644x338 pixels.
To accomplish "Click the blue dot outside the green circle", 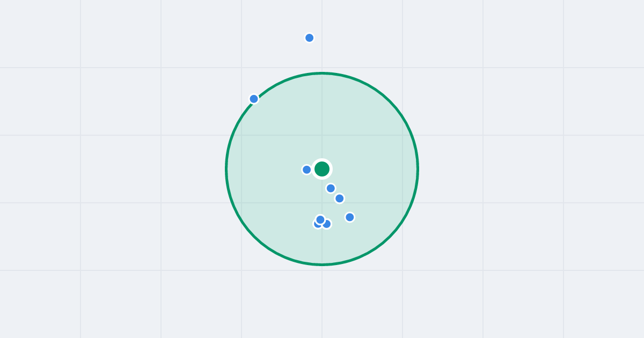I will 310,38.
